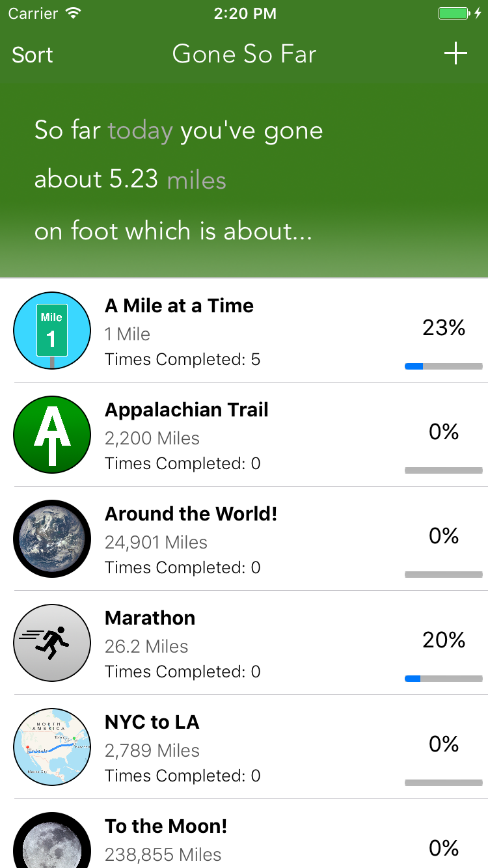The image size is (488, 868).
Task: Tap the A Mile at a Time progress bar
Action: [x=444, y=366]
